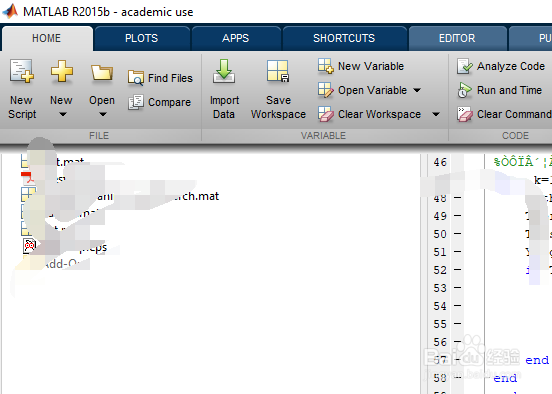Click the green comment on line 46

[522, 162]
